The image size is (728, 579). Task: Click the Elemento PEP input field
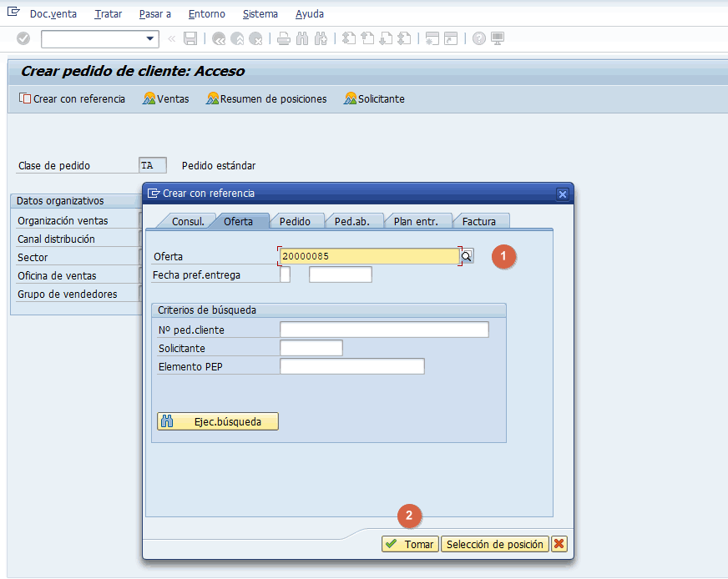[x=352, y=366]
